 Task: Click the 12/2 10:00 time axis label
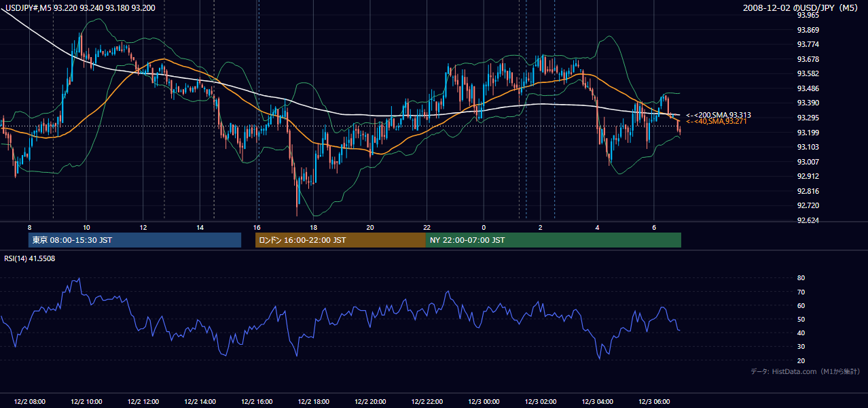click(x=86, y=402)
